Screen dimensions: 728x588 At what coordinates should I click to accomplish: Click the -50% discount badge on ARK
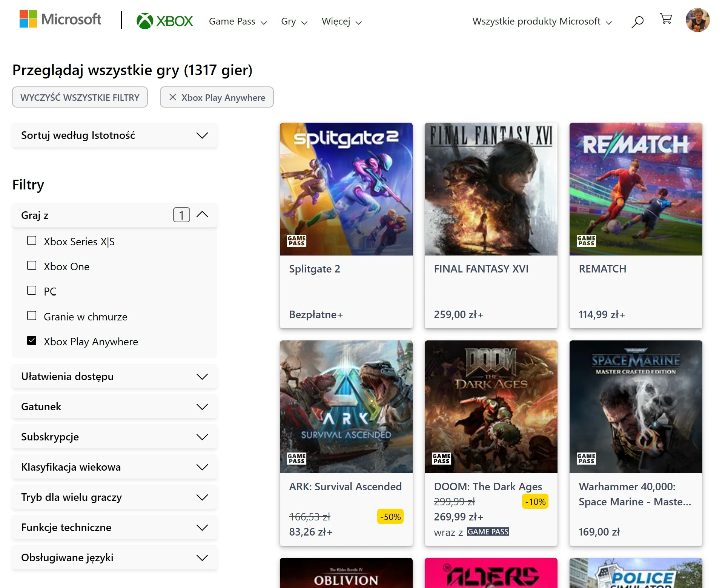[390, 517]
